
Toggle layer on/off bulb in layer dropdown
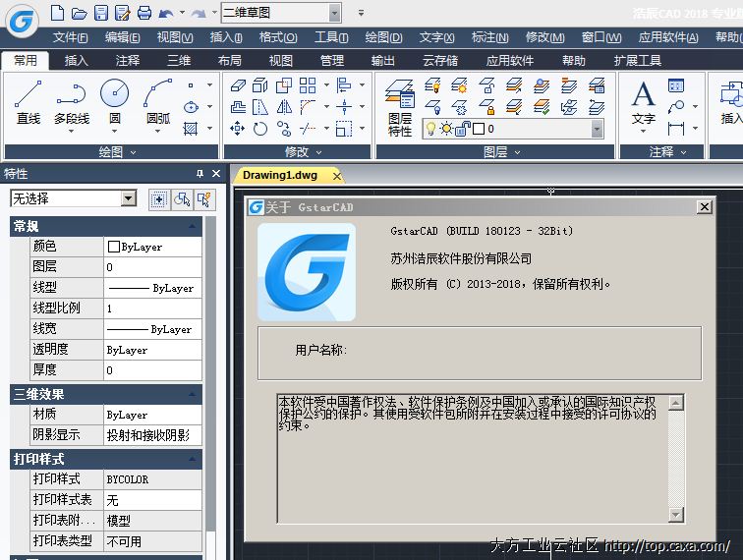pyautogui.click(x=430, y=129)
